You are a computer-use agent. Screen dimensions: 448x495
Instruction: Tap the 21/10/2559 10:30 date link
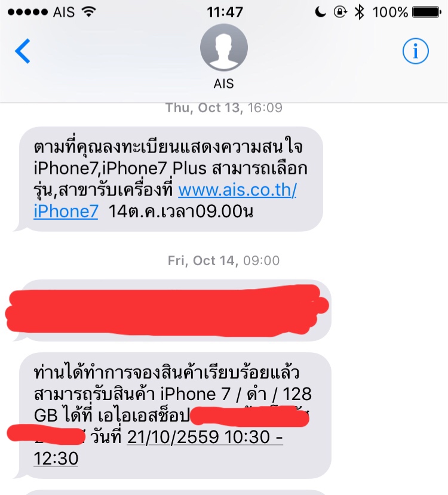click(205, 437)
